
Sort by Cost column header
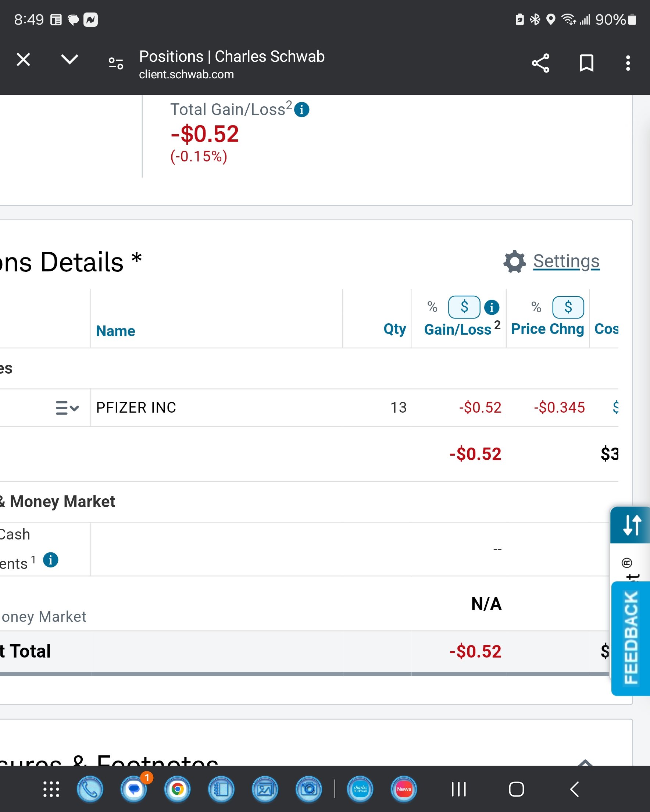point(606,329)
